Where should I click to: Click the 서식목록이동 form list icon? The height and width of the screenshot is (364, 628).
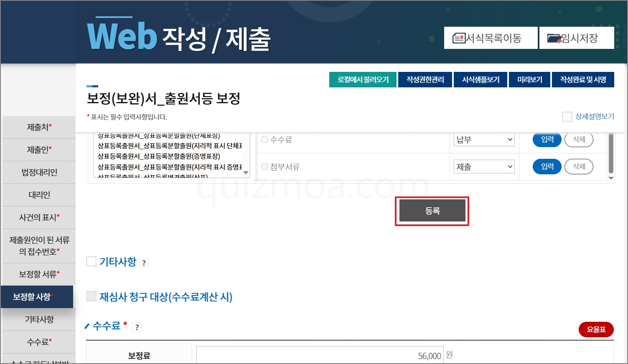tap(459, 38)
